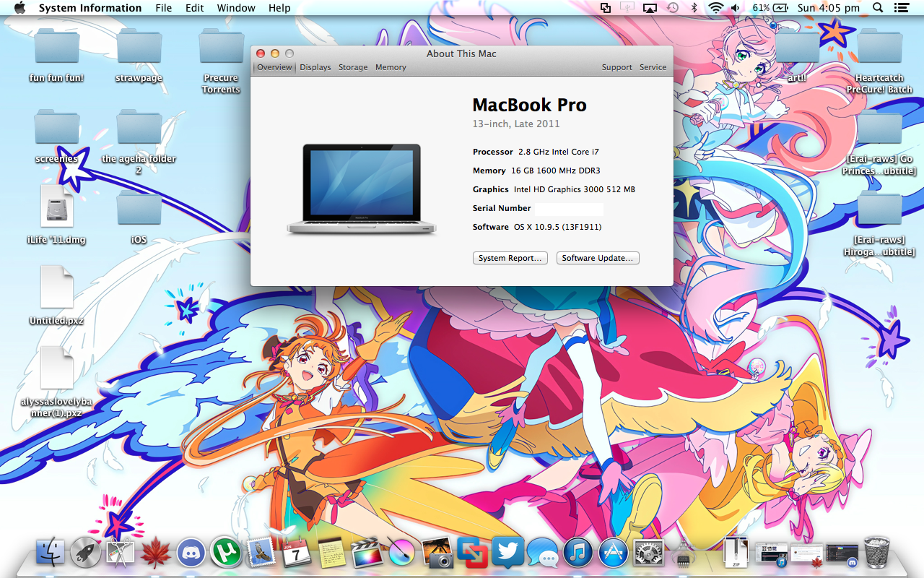Open the AirPlay display menu
The width and height of the screenshot is (924, 578).
(x=650, y=8)
